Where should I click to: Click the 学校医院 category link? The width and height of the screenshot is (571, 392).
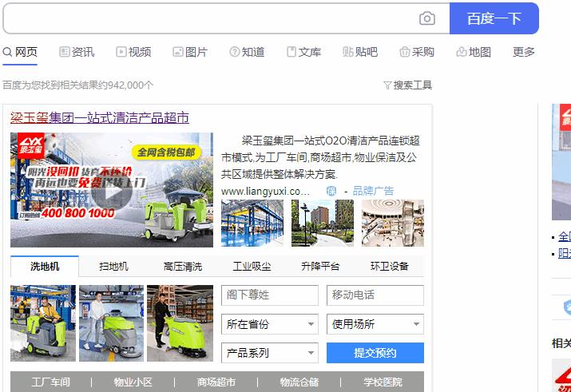pos(383,382)
